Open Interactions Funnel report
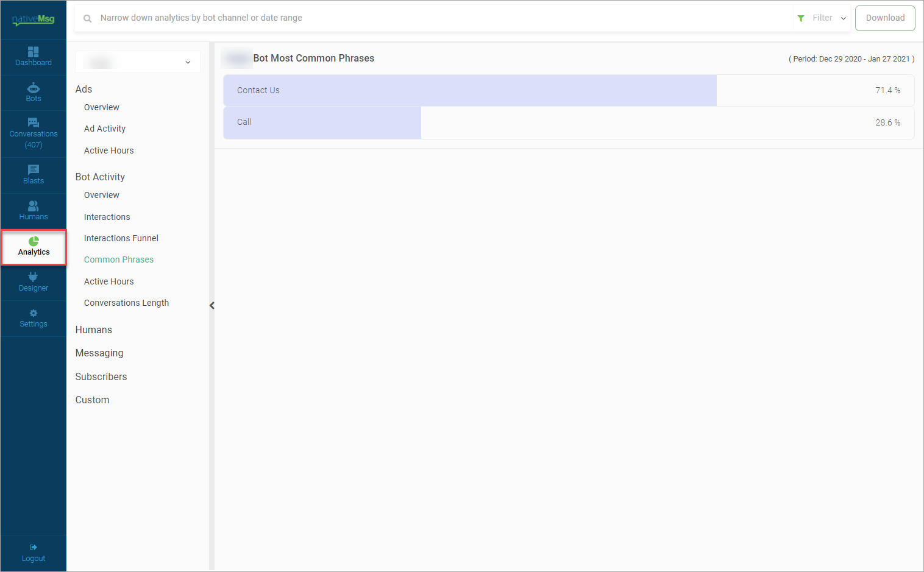This screenshot has width=924, height=572. point(121,238)
